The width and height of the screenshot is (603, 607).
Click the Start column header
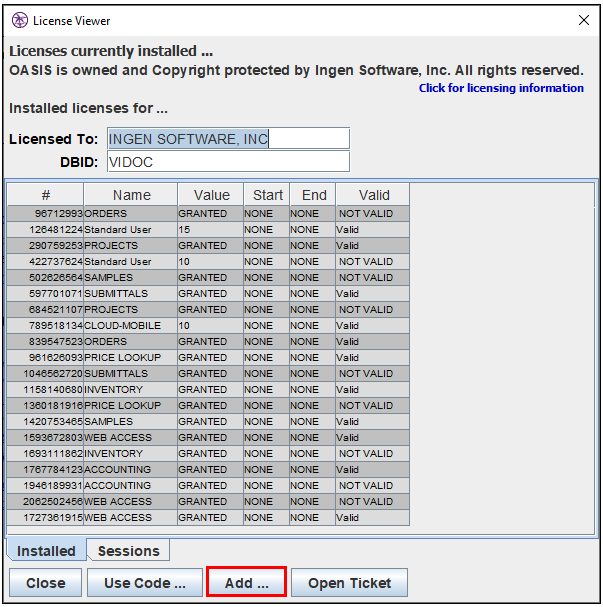click(x=267, y=195)
